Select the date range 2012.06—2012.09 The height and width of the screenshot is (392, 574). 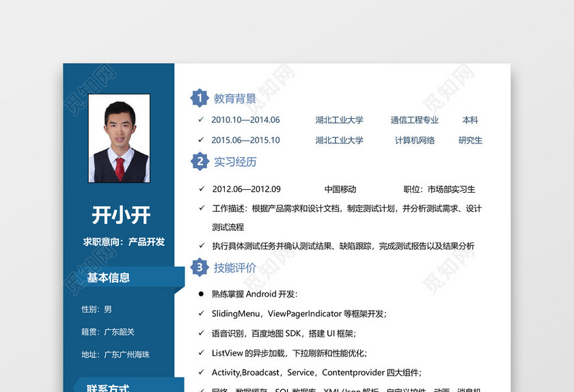[x=247, y=189]
